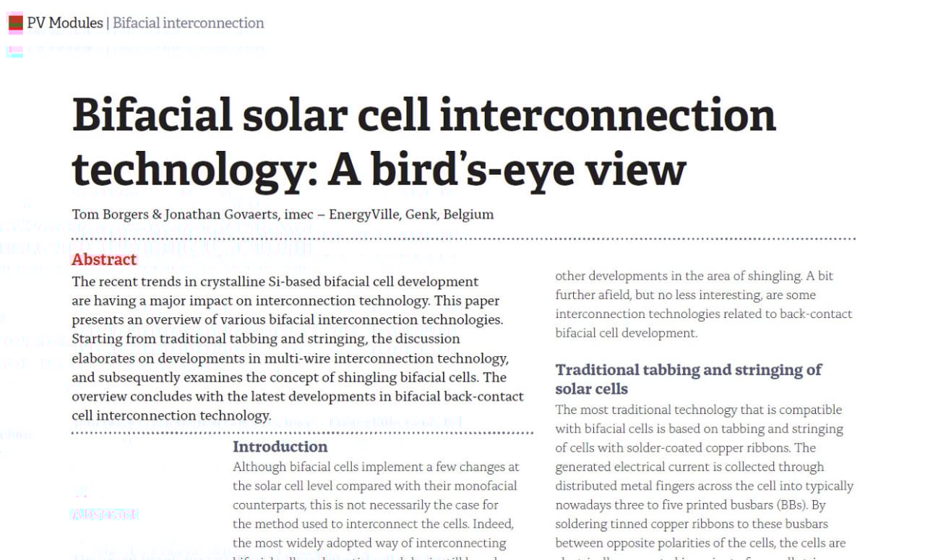
Task: Click the "PV Modules" header label
Action: point(65,23)
